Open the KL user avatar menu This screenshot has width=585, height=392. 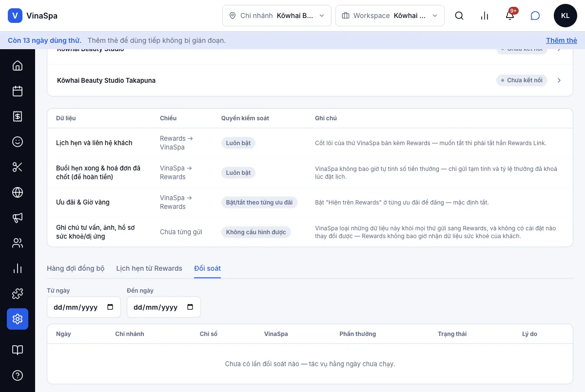(565, 16)
